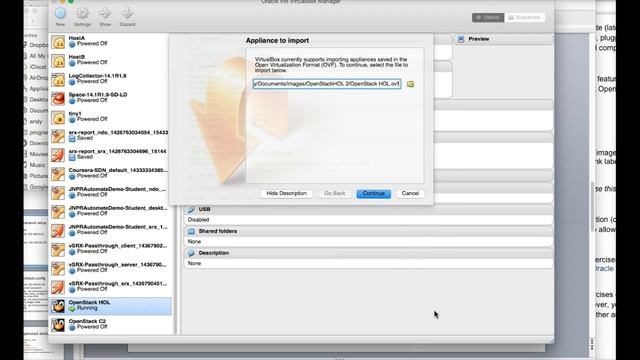Click the LogCollector-14.1R1.9 VM icon
Screen dimensions: 640x360
click(58, 80)
